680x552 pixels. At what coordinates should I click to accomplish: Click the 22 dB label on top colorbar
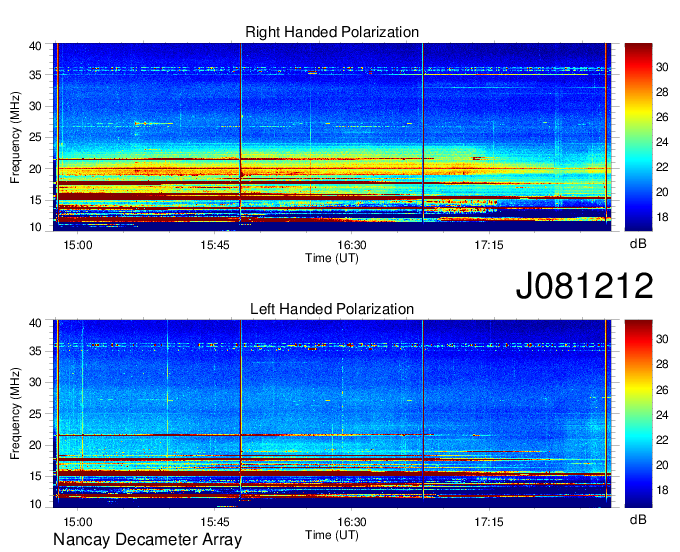(662, 167)
